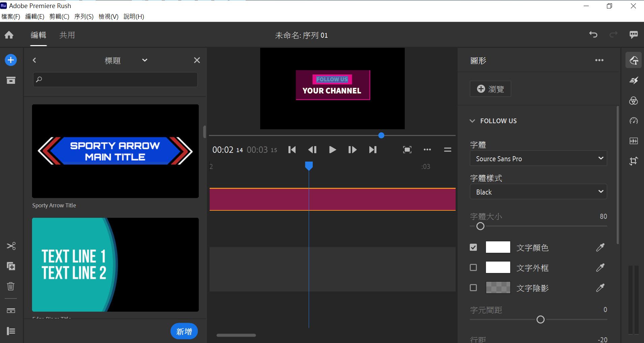Click the duplicate clip icon

click(11, 266)
